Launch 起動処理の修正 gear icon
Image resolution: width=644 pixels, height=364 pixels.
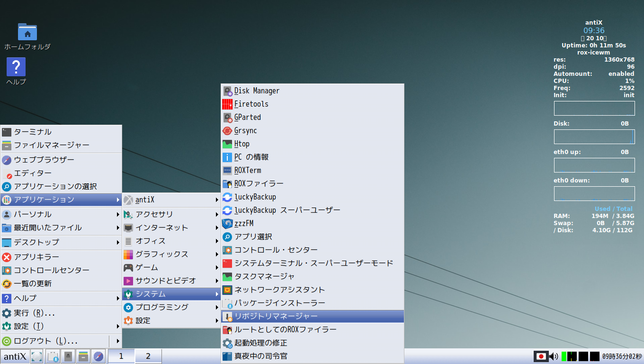(x=228, y=343)
